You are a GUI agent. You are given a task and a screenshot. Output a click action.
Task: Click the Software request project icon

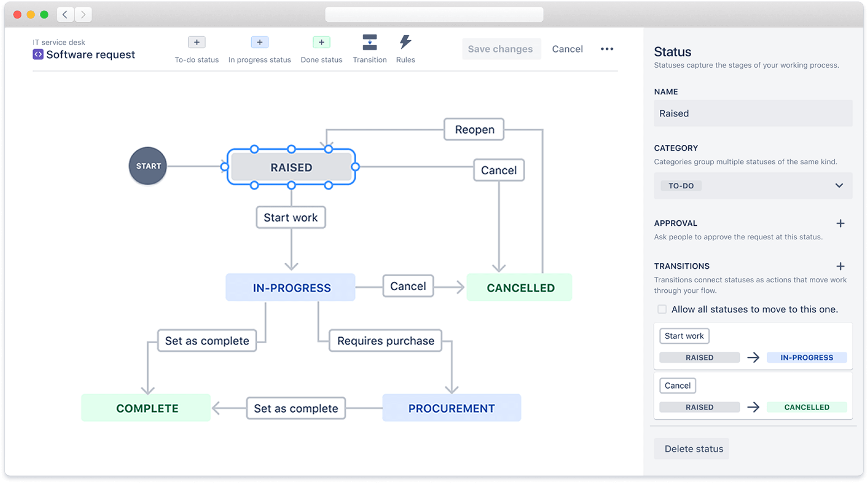pos(38,54)
